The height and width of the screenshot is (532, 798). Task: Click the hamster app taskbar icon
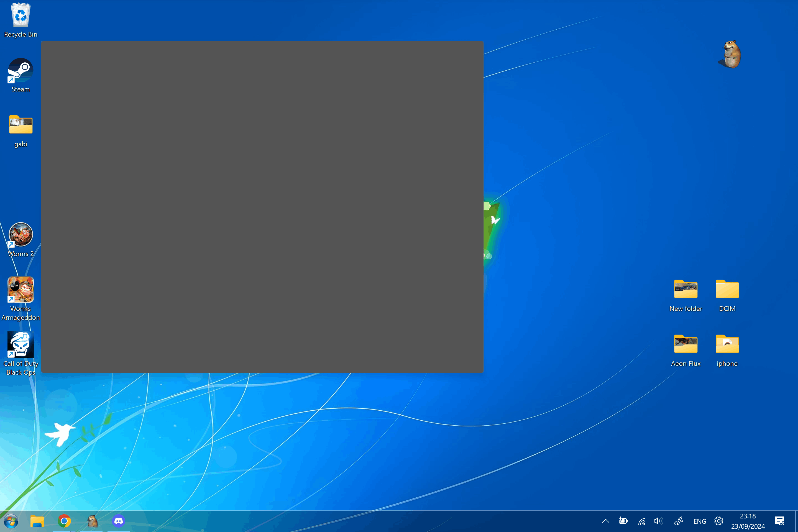92,520
